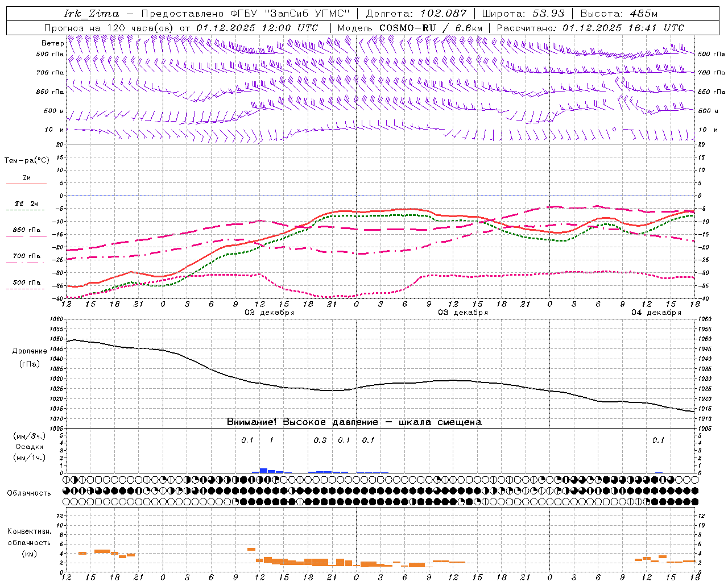Click the longitude value Долгота: 102.087

click(416, 14)
